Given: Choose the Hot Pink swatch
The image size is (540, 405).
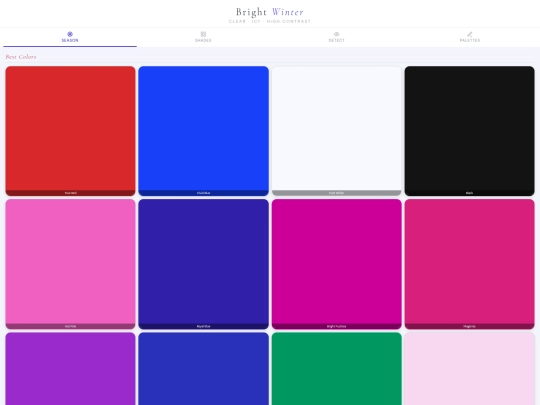Looking at the screenshot, I should (70, 264).
